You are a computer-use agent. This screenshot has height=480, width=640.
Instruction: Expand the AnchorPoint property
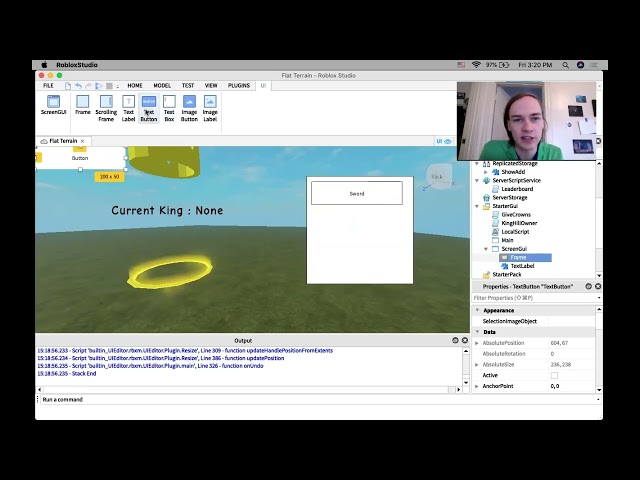[x=477, y=386]
